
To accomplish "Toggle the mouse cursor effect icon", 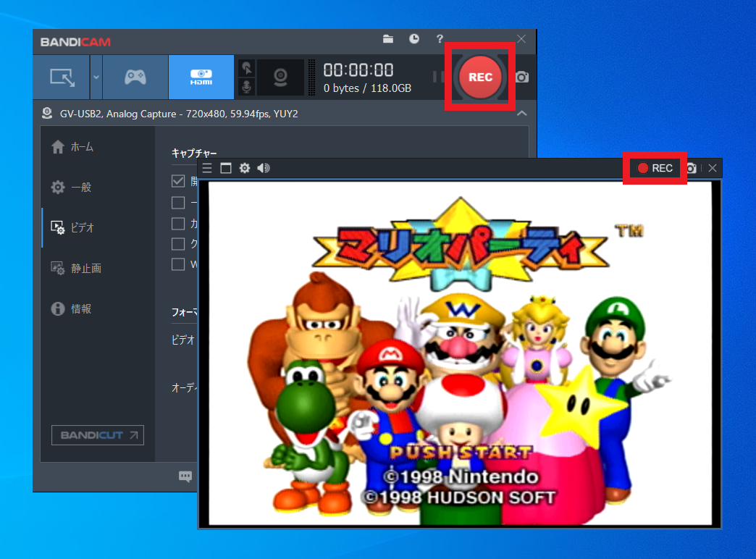I will (x=246, y=68).
